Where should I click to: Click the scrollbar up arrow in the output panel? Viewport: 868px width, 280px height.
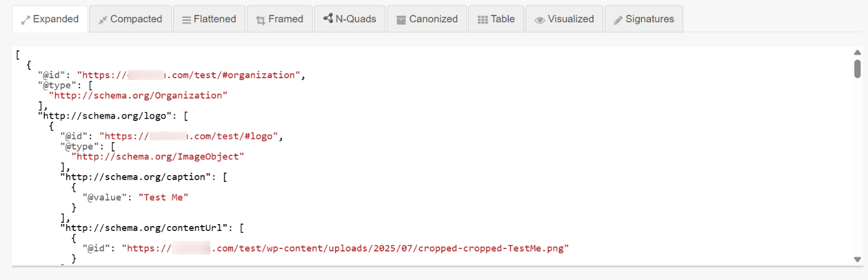pos(857,52)
